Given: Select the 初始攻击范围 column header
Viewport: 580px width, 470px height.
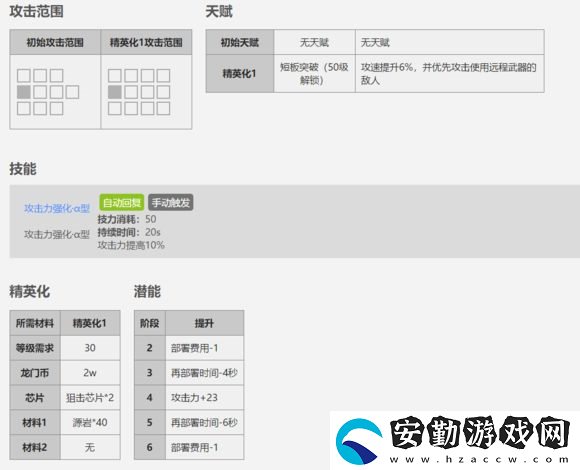Looking at the screenshot, I should (55, 43).
